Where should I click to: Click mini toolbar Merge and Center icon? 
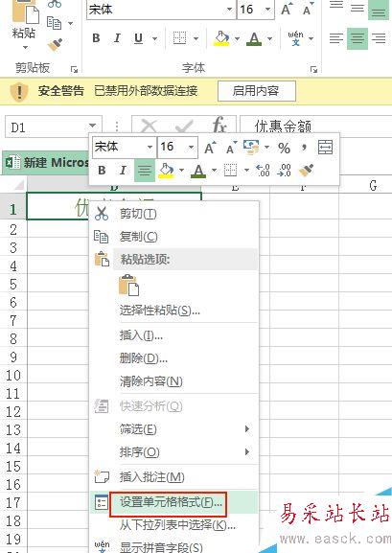[325, 147]
